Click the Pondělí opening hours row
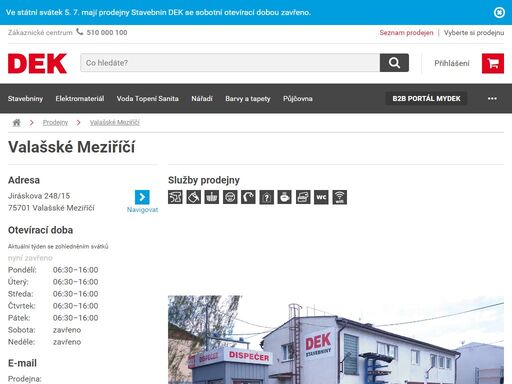 pyautogui.click(x=53, y=270)
